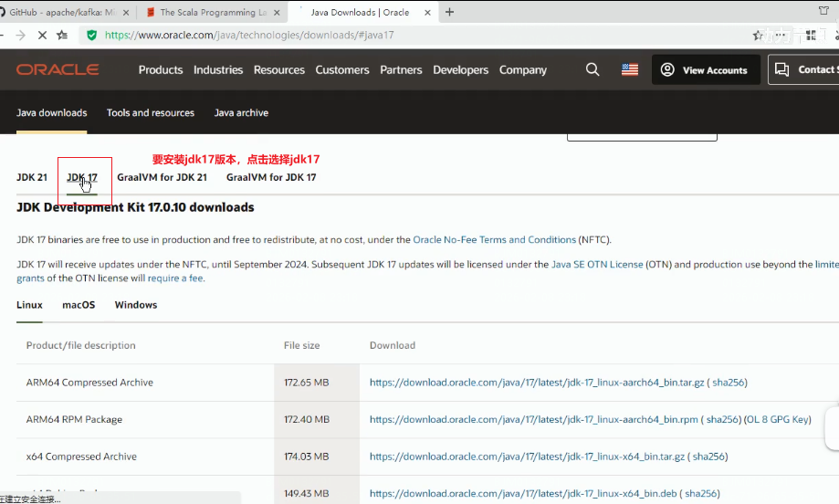
Task: Select the Windows platform tab
Action: pos(136,305)
